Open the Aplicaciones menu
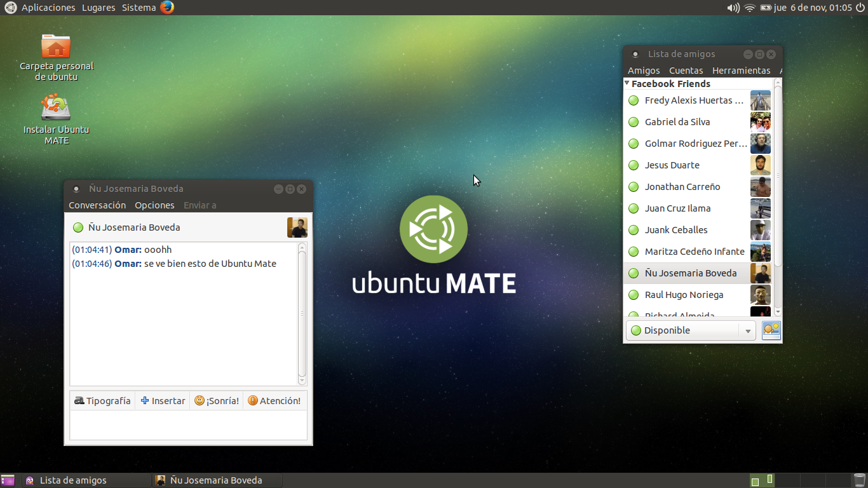The image size is (868, 488). coord(48,8)
